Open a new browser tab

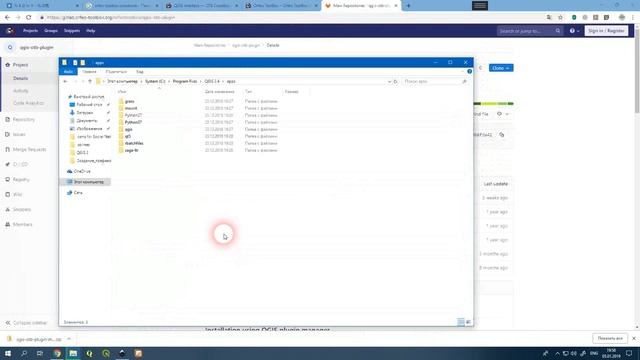[409, 6]
